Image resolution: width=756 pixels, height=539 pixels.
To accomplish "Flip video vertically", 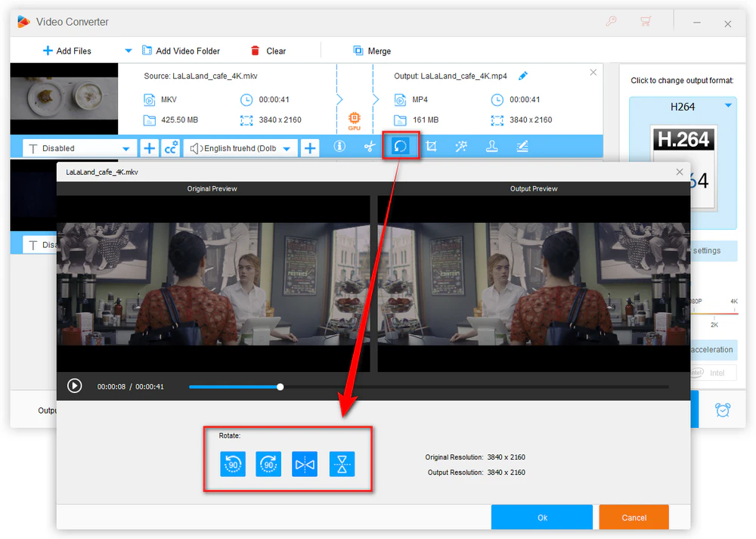I will pos(342,464).
